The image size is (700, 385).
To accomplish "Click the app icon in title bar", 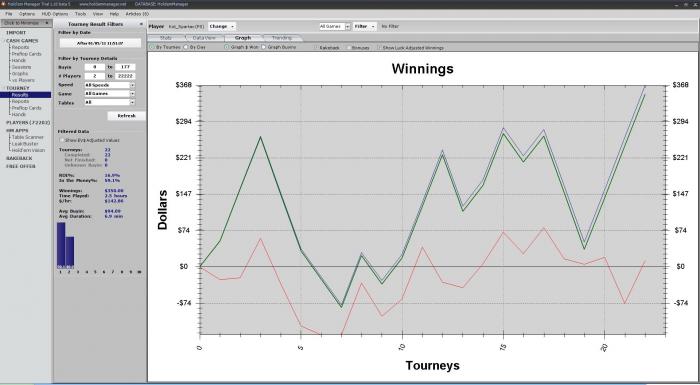I will coord(3,4).
